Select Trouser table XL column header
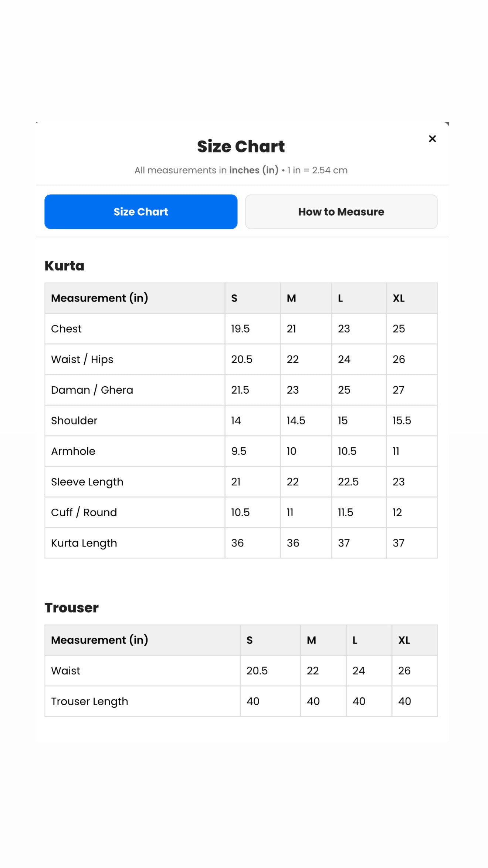 tap(404, 640)
